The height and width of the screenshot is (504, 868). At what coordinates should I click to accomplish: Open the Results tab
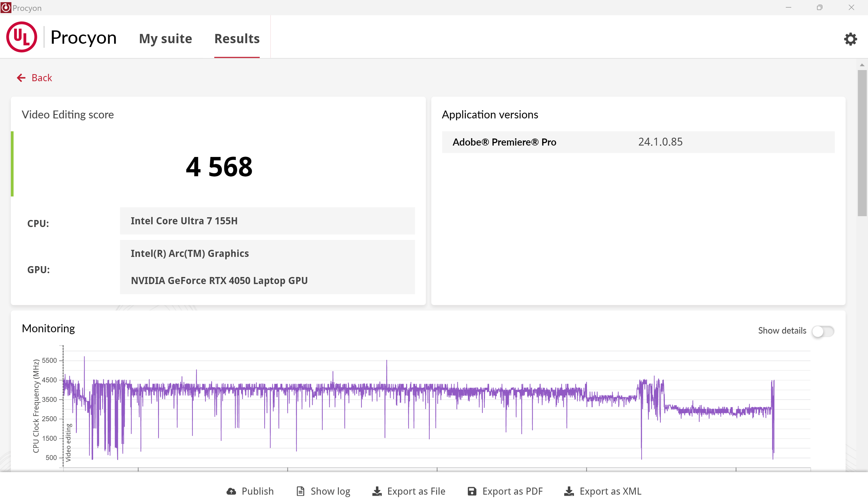coord(237,39)
